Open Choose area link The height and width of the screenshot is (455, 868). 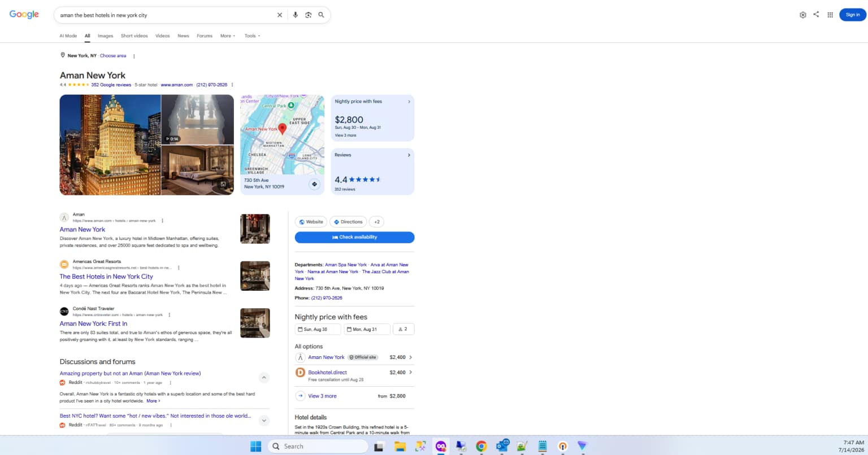[x=113, y=56]
